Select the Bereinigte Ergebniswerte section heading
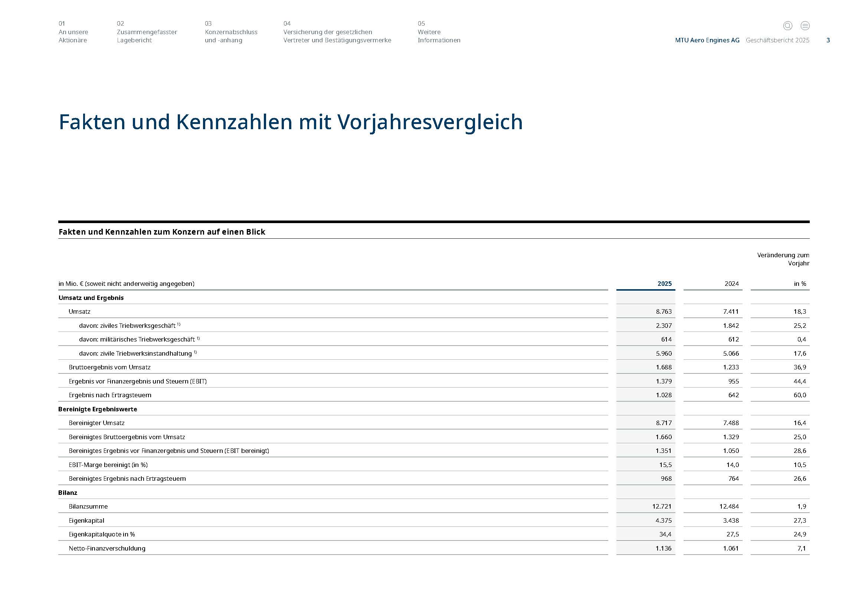This screenshot has height=614, width=868. (x=98, y=409)
